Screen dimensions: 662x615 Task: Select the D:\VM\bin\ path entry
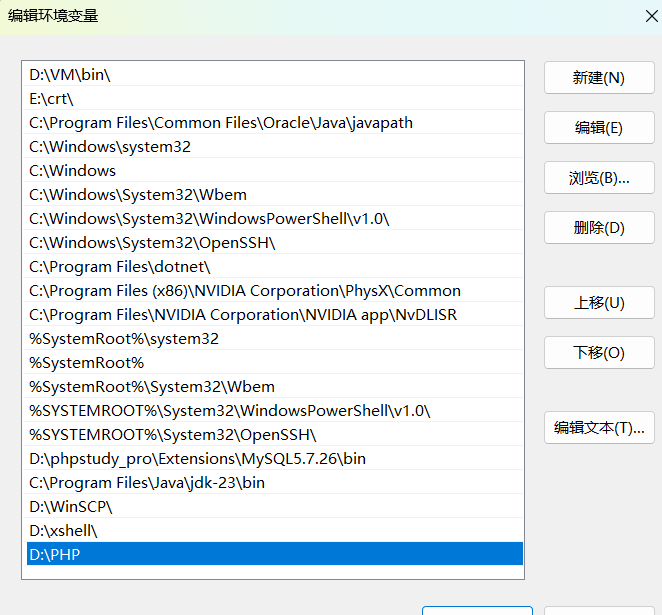pos(70,75)
